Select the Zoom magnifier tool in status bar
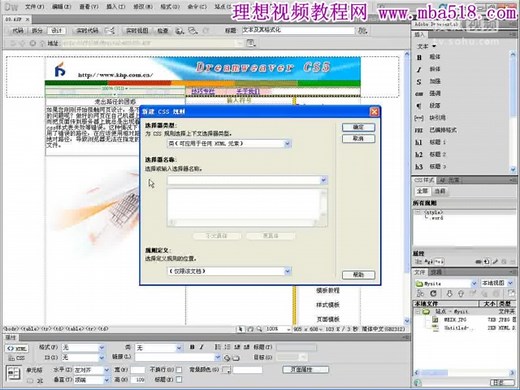 [x=259, y=329]
